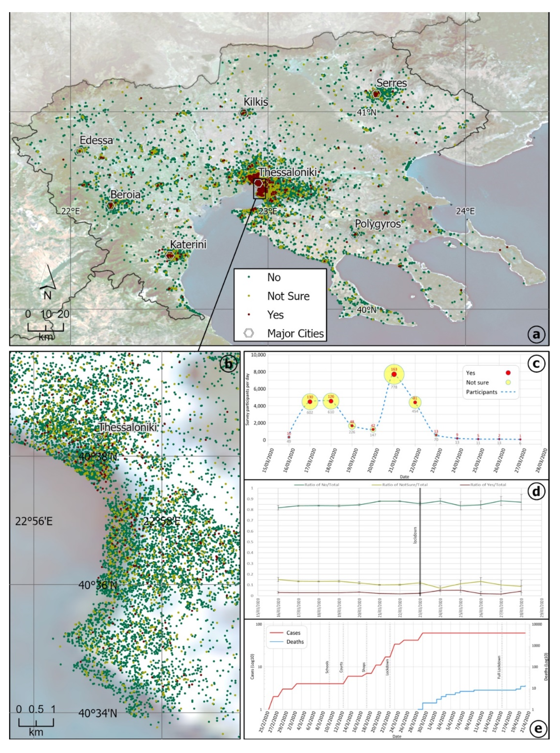Click the 'Serres' city label
The image size is (560, 753).
(x=391, y=83)
